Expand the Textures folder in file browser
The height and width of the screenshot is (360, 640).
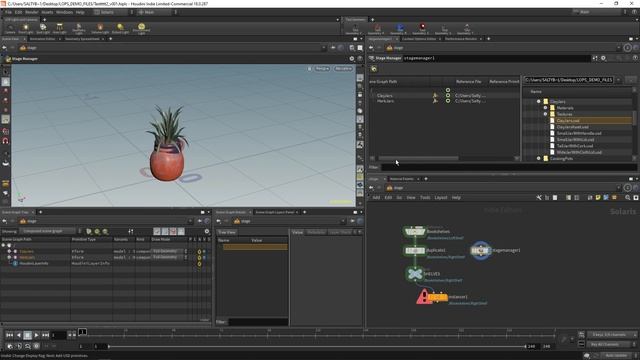pos(545,114)
